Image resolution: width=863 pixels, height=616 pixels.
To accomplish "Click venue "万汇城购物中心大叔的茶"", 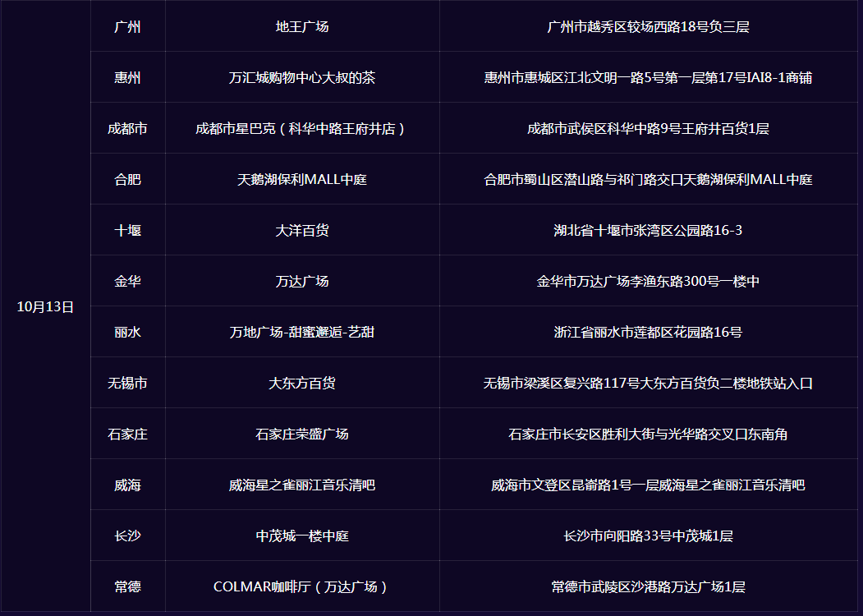I will 302,78.
